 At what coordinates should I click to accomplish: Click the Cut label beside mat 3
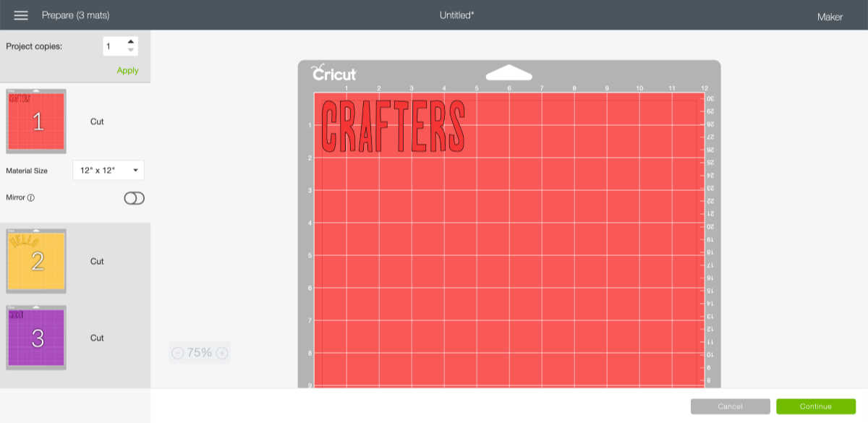click(x=97, y=338)
